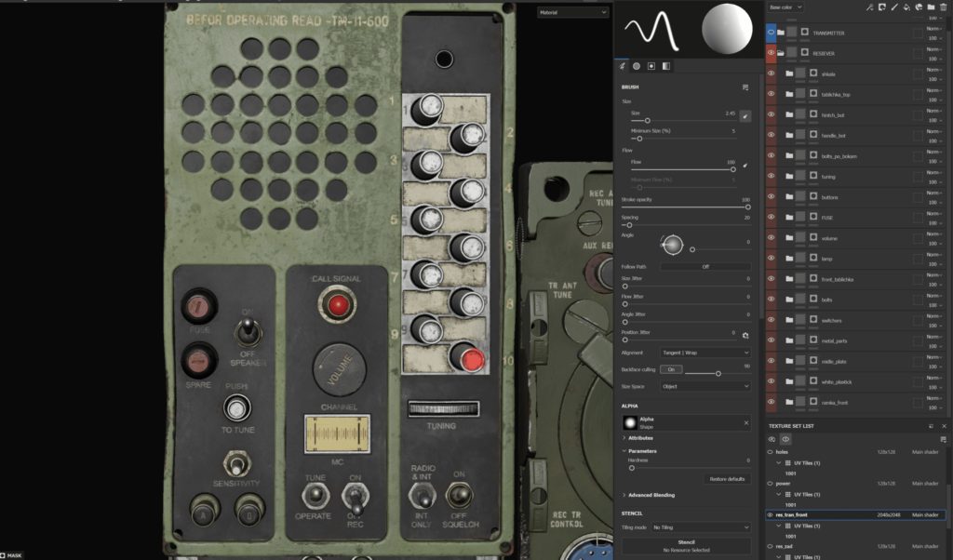953x560 pixels.
Task: Click the add fill layer paint-bucket icon
Action: (906, 7)
